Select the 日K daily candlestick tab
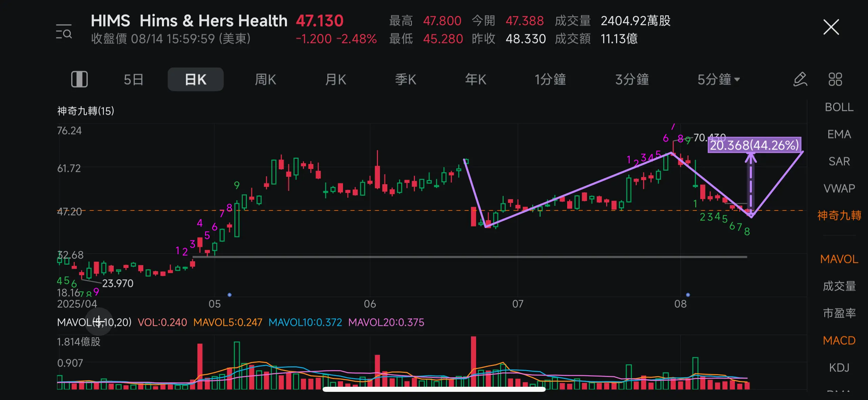Image resolution: width=868 pixels, height=400 pixels. point(196,79)
